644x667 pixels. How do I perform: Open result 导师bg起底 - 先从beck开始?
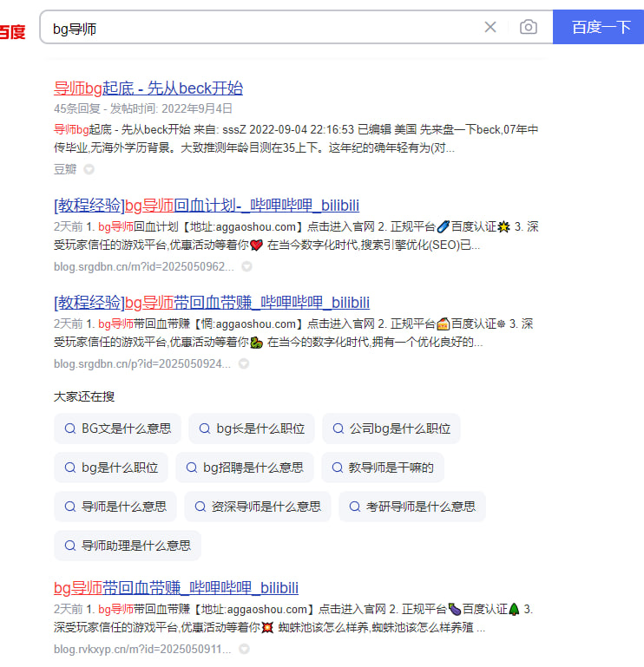click(x=148, y=88)
